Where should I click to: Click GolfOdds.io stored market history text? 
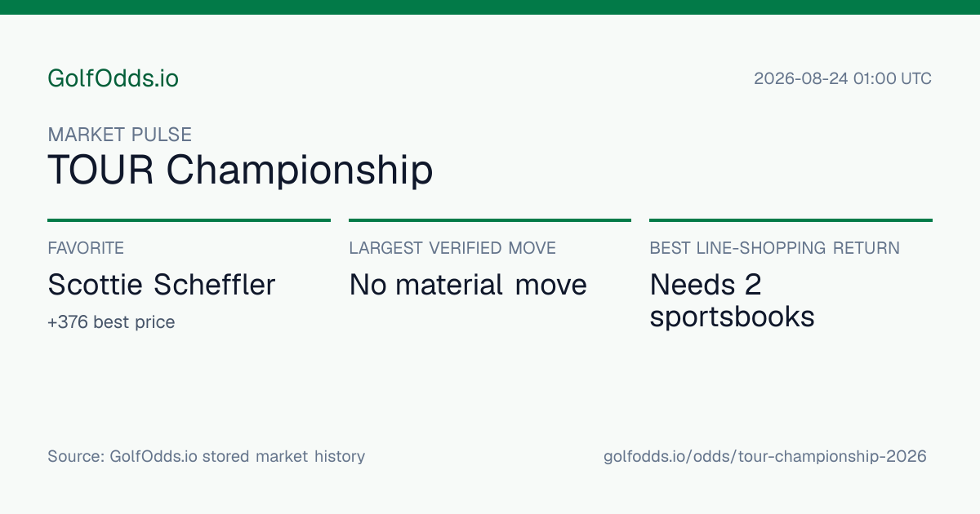click(238, 456)
